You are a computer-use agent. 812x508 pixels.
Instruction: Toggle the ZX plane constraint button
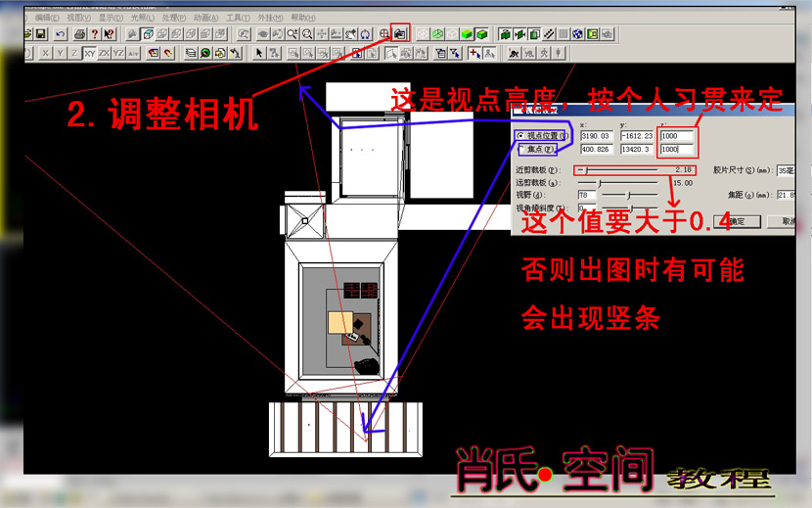tap(104, 53)
